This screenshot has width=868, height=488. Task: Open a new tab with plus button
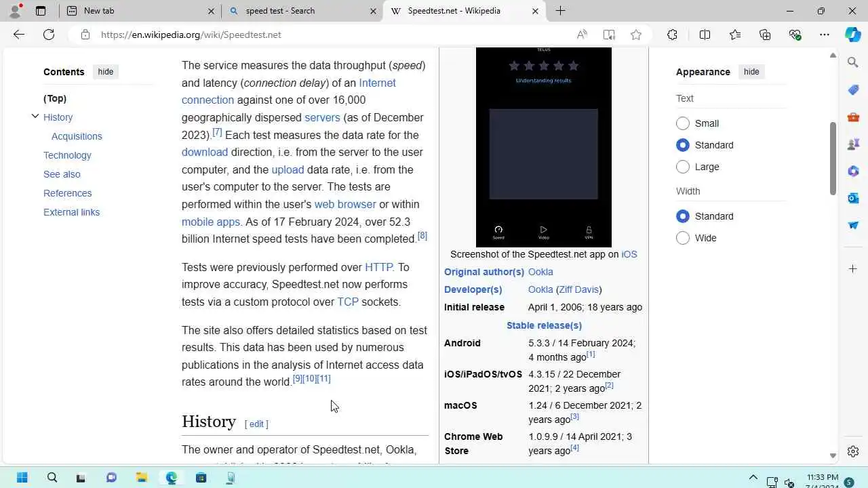coord(560,11)
